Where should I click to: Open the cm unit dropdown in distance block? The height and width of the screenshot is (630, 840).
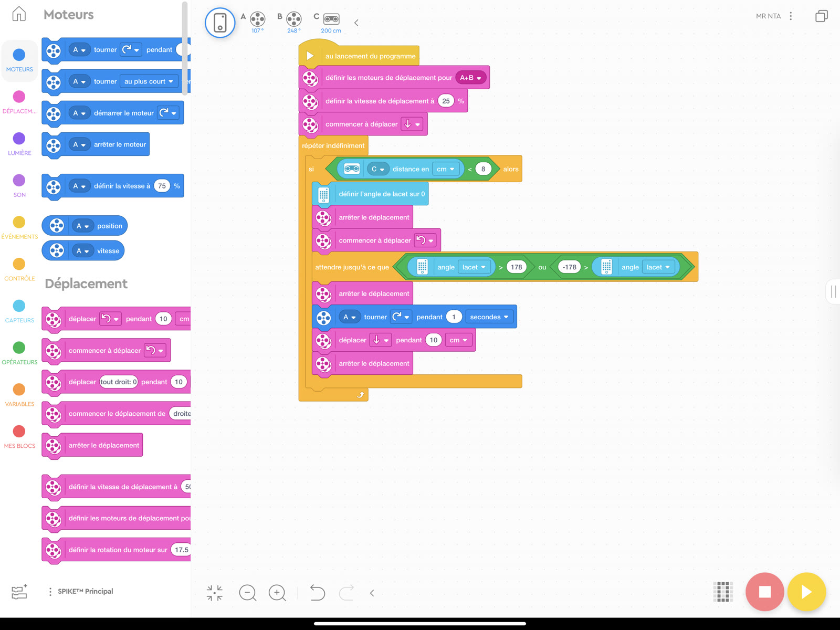tap(446, 169)
